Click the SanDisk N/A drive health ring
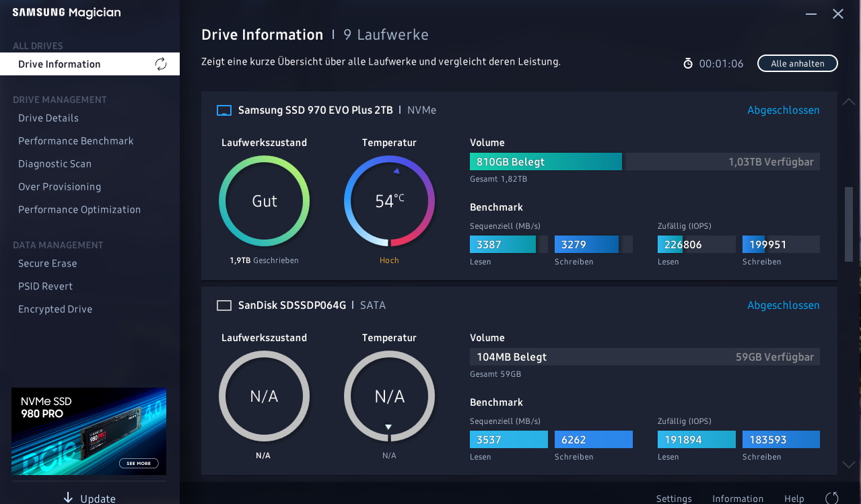The image size is (861, 504). click(265, 396)
